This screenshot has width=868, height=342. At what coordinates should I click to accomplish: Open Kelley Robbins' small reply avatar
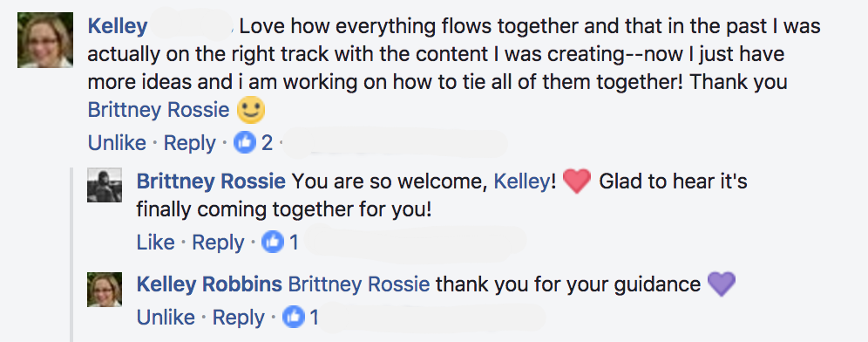[105, 290]
